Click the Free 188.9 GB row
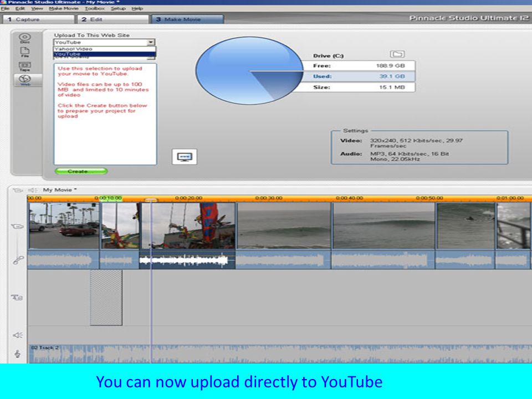Image resolution: width=532 pixels, height=399 pixels. click(x=358, y=66)
